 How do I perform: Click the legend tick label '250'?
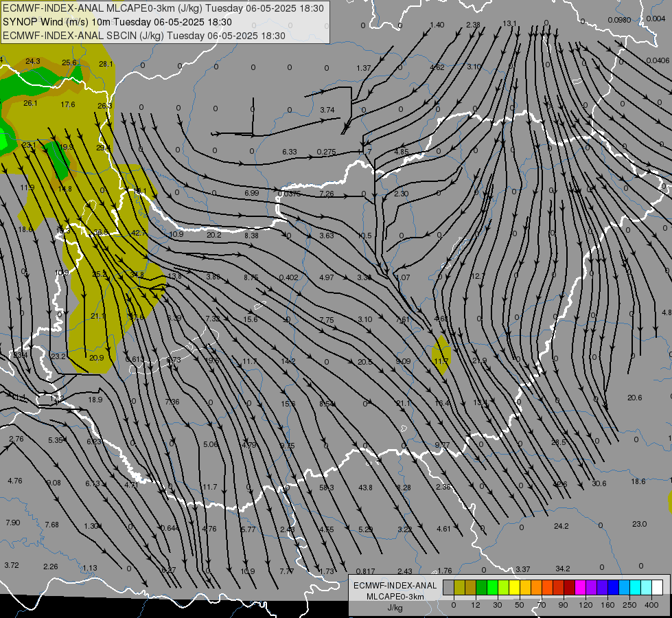[629, 605]
